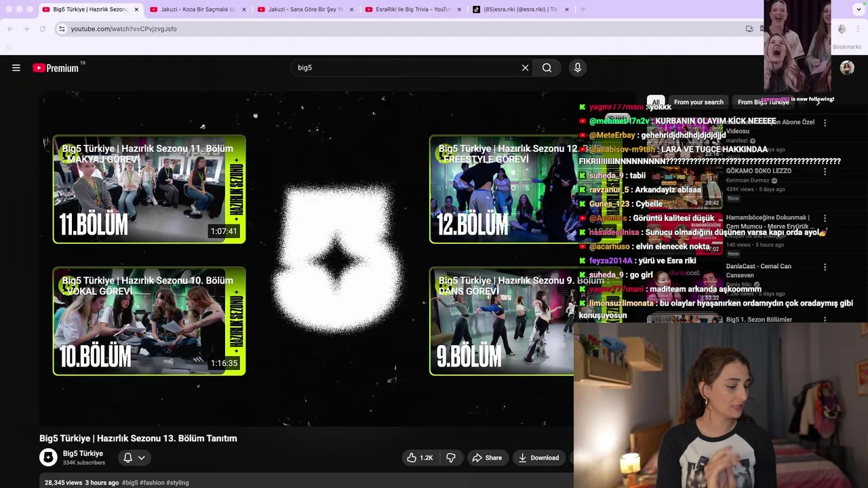
Task: Select the From your search chip
Action: [698, 102]
